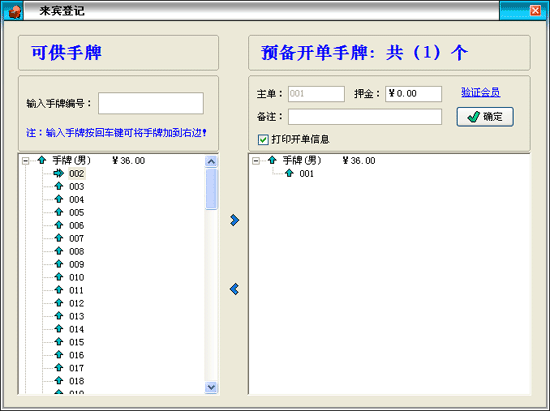Click the scroll-down arrow of the tag list
This screenshot has width=550, height=411.
(211, 387)
